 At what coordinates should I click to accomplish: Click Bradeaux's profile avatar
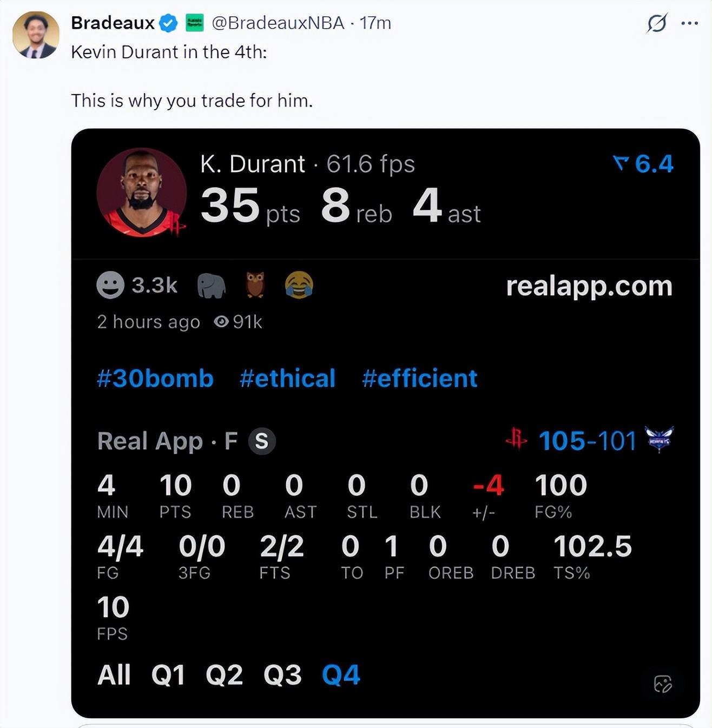pyautogui.click(x=36, y=35)
